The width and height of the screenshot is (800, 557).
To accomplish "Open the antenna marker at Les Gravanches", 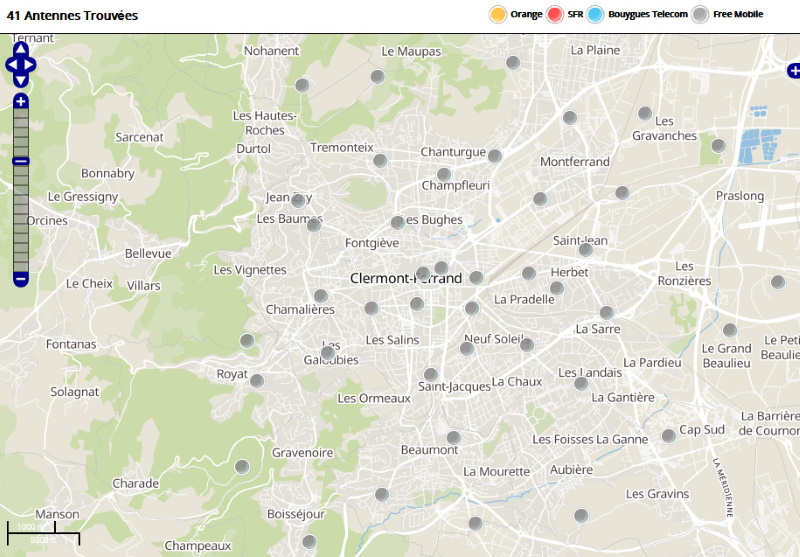I will (645, 113).
